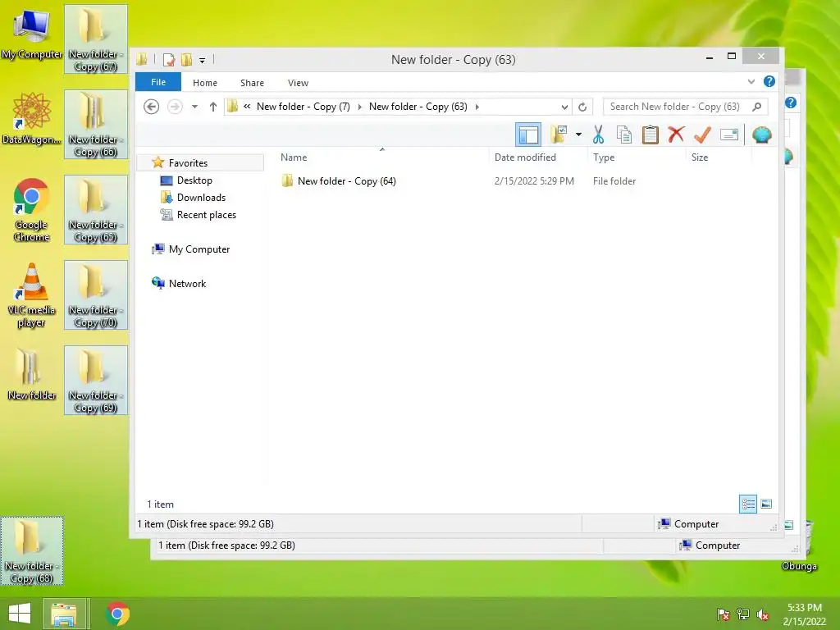This screenshot has height=630, width=840.
Task: Select New folder - Copy (69) on desktop
Action: (96, 379)
